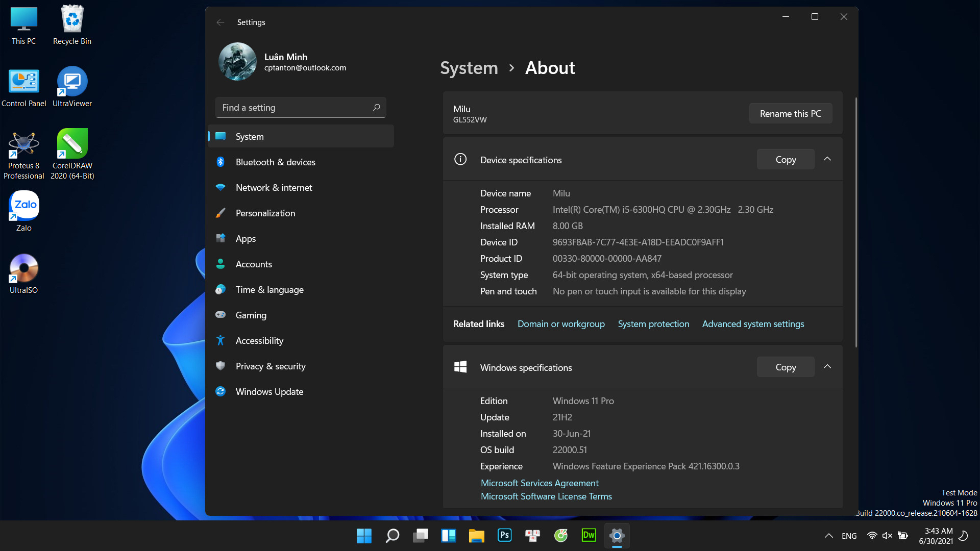Open the Gaming settings section

tap(301, 315)
